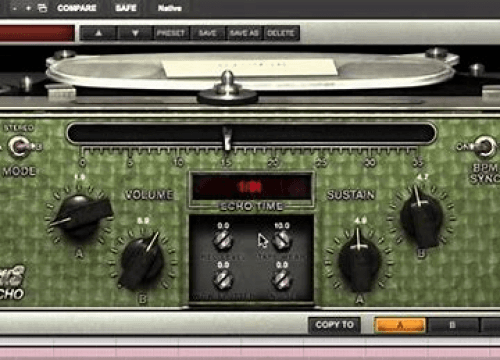Toggle COMPARE in the plugin header
Image resolution: width=500 pixels, height=360 pixels.
coord(77,8)
